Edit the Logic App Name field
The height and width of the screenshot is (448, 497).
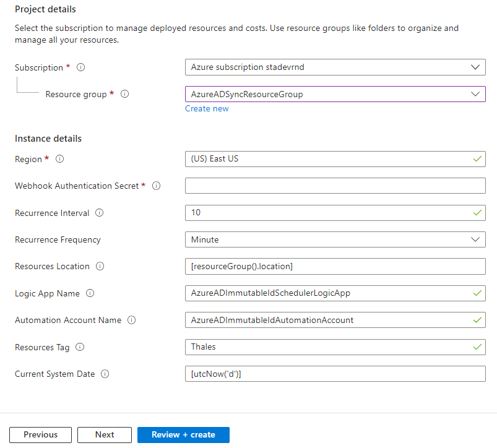tap(335, 293)
